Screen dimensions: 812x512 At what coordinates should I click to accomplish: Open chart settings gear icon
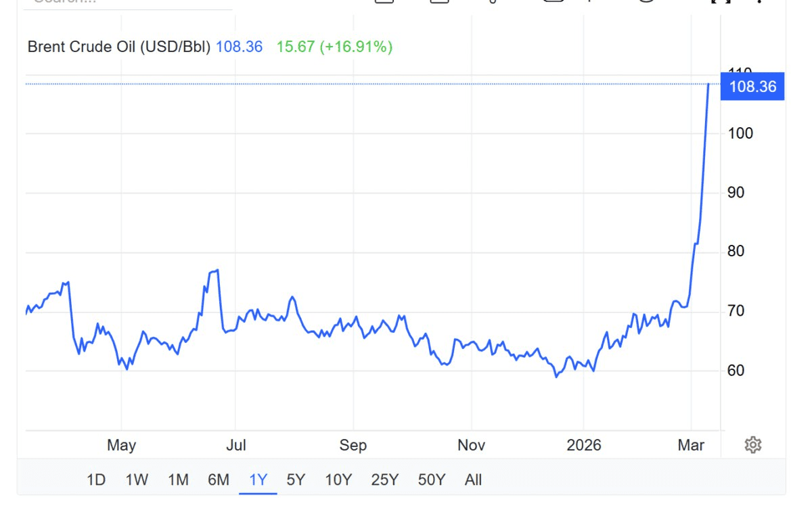[x=753, y=444]
